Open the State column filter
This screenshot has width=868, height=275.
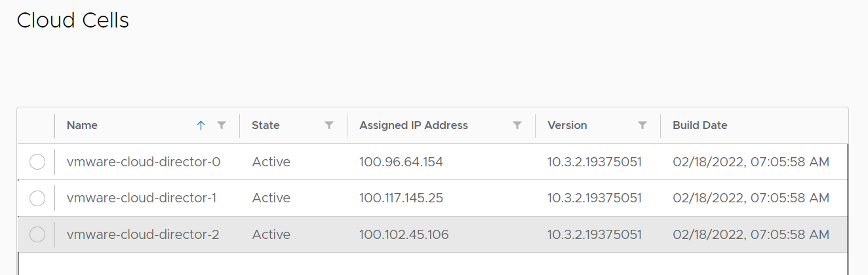[x=329, y=125]
